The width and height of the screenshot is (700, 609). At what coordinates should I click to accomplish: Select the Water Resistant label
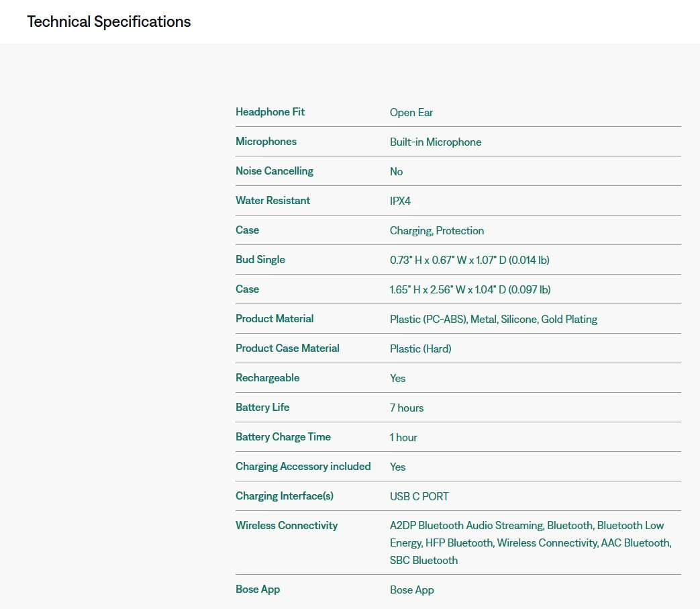(x=272, y=201)
